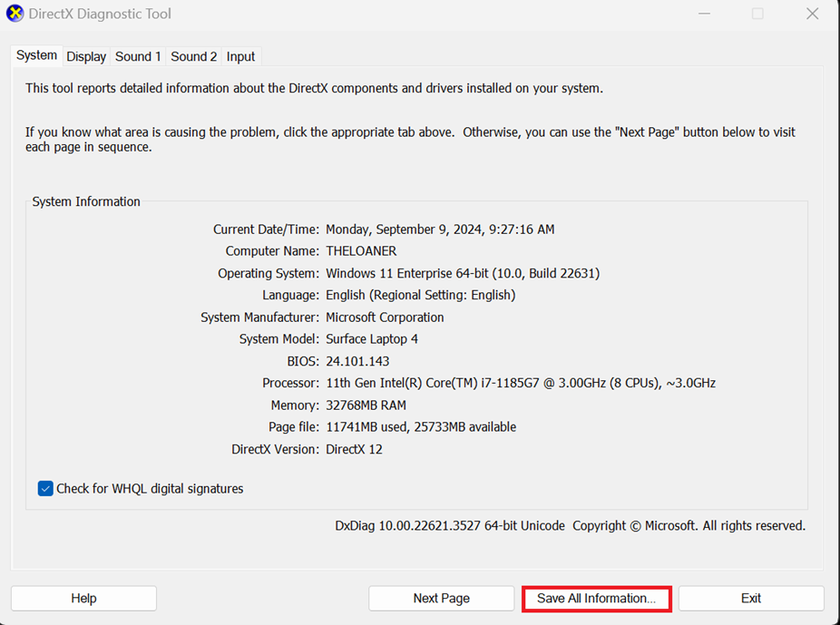Click the System Information group label
The height and width of the screenshot is (625, 840).
(86, 201)
